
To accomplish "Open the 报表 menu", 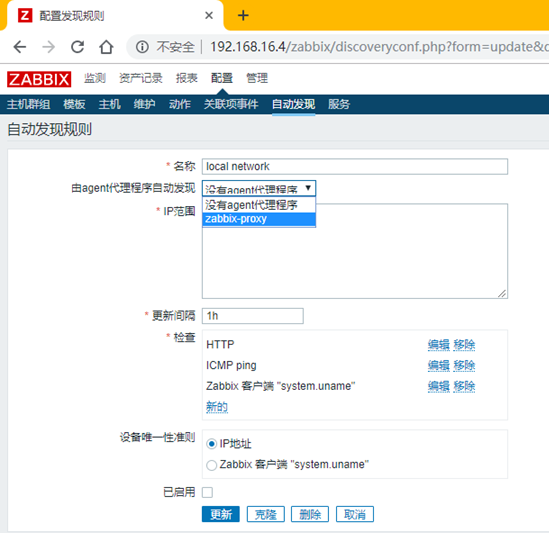I will [x=187, y=78].
